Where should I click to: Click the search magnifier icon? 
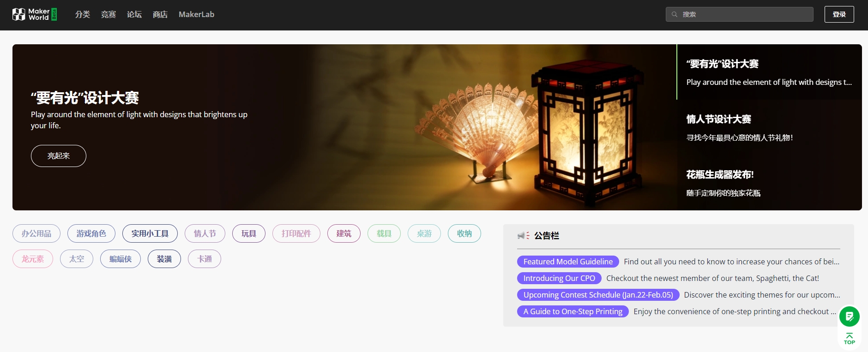pos(675,14)
